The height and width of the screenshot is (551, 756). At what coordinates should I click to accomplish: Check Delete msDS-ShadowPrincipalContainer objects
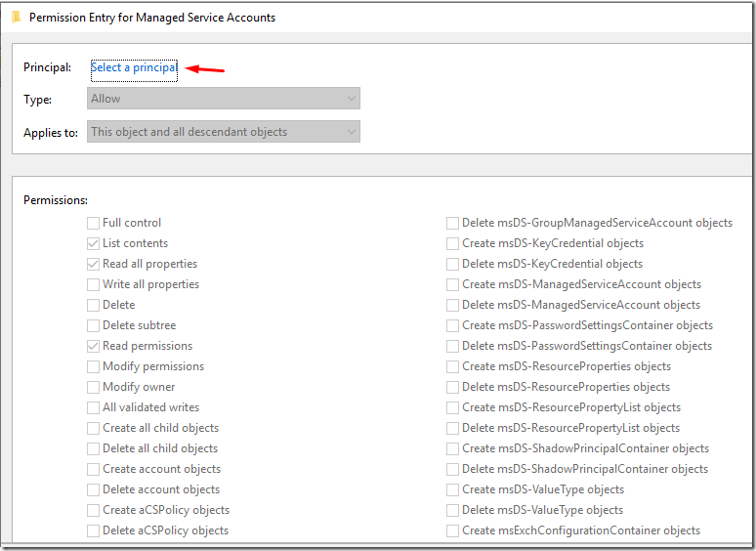coord(452,469)
